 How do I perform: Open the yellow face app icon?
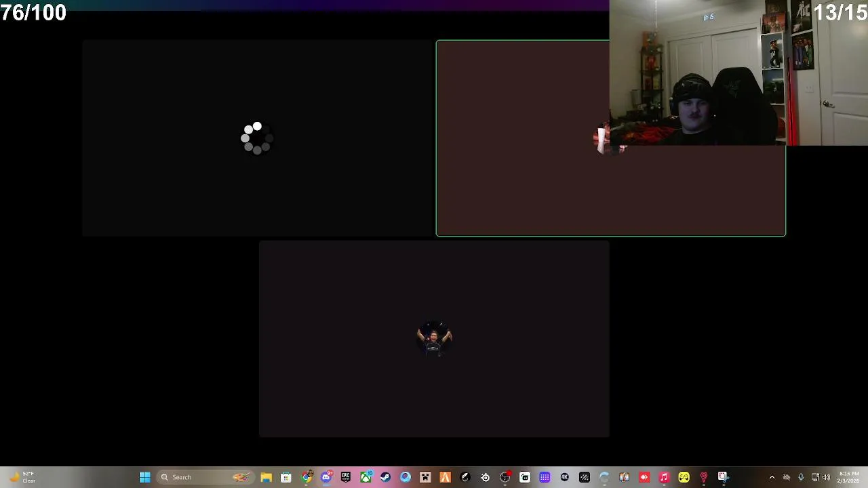(684, 477)
